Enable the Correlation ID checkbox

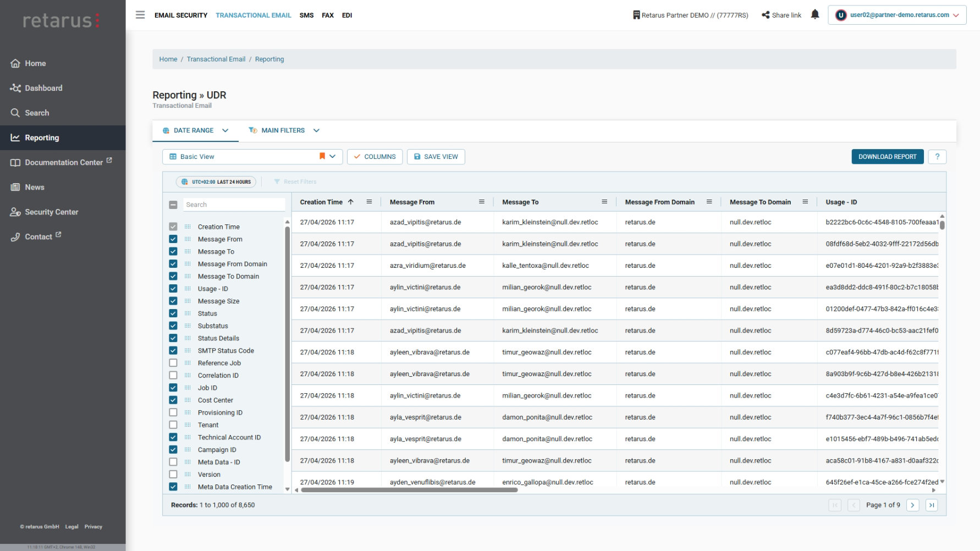(173, 375)
